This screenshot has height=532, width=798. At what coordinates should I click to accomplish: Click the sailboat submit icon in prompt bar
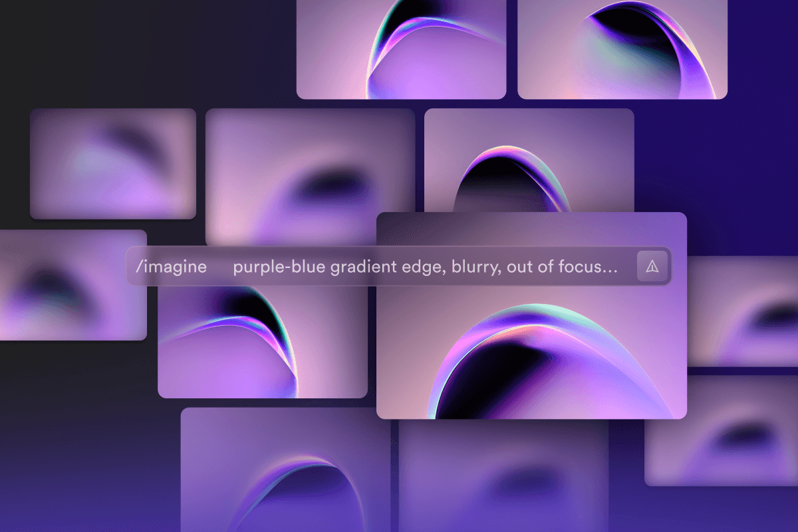[652, 267]
